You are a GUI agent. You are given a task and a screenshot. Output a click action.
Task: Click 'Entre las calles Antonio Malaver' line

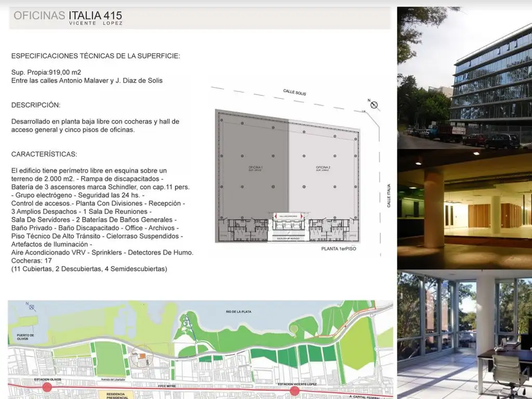coord(87,81)
